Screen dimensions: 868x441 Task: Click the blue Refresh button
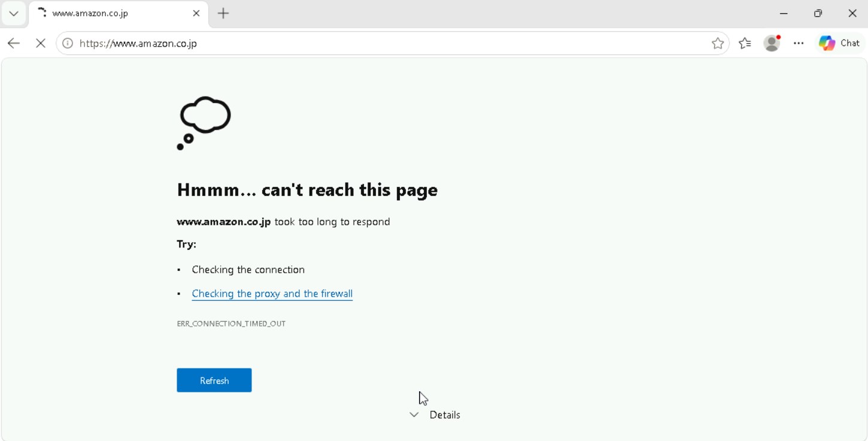(214, 380)
